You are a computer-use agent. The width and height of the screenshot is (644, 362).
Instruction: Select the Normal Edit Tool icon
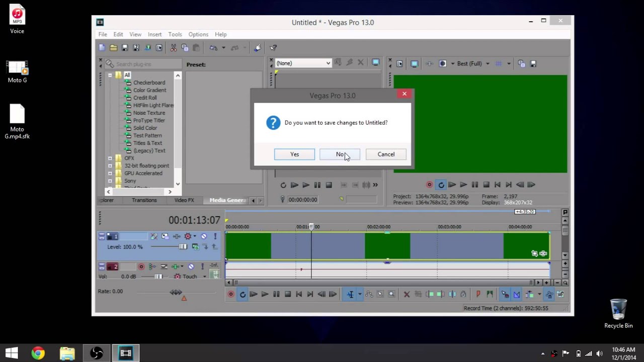point(350,294)
